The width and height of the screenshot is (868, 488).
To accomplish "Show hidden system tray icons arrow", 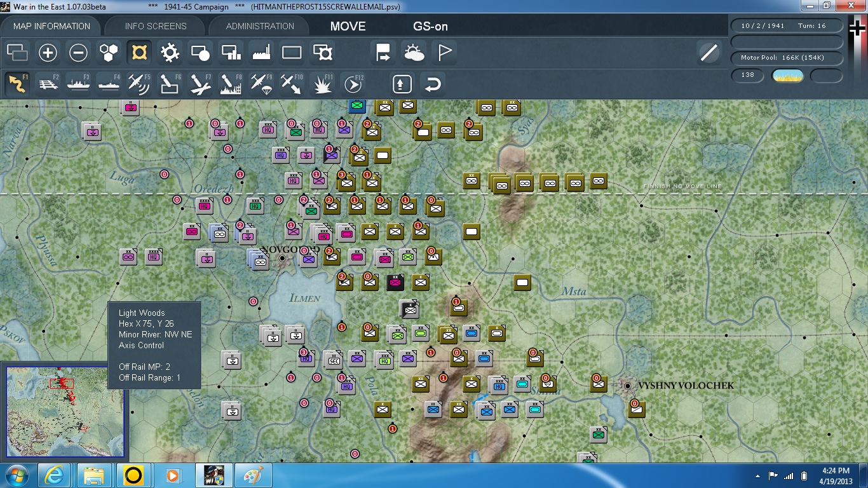I will pyautogui.click(x=757, y=476).
